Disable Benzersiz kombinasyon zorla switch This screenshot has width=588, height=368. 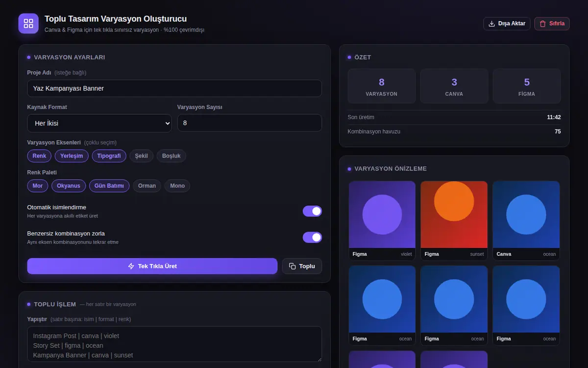[312, 237]
